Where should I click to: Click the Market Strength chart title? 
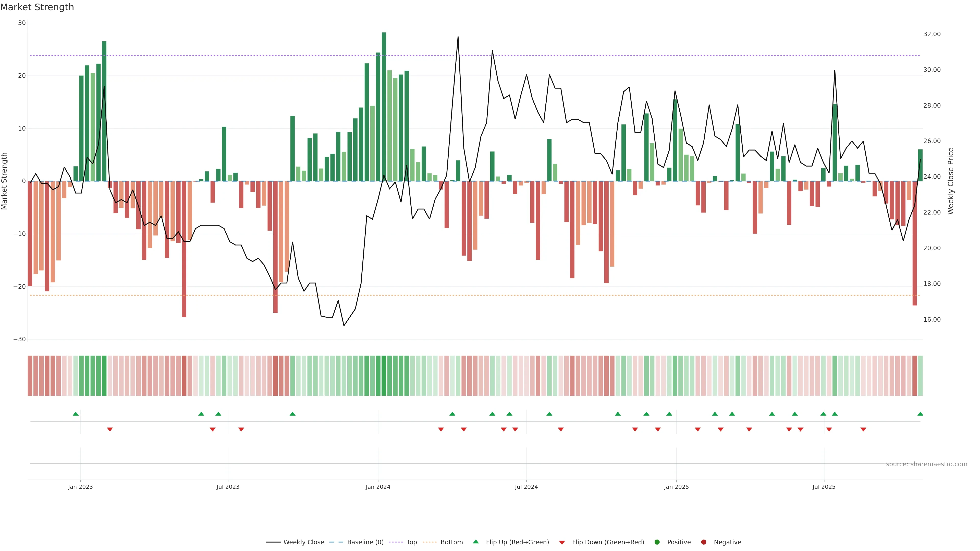click(37, 7)
